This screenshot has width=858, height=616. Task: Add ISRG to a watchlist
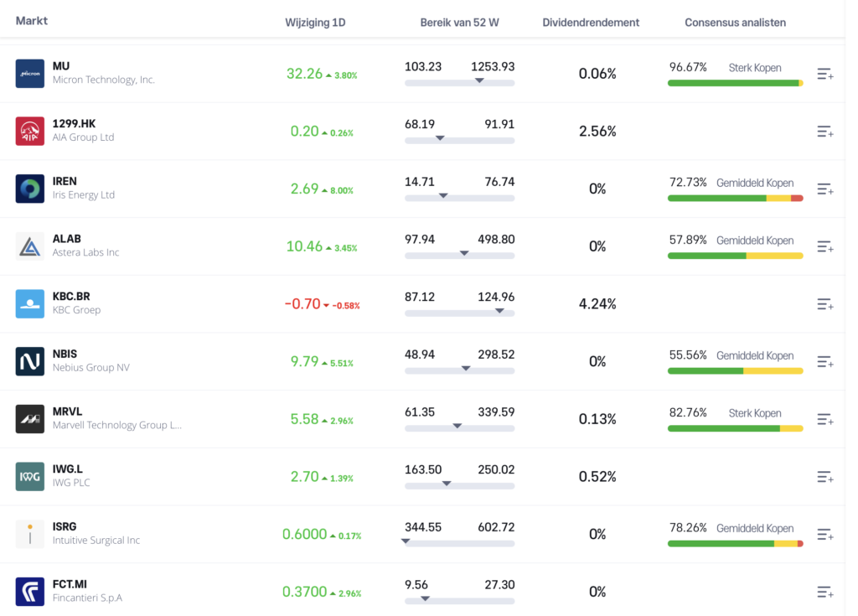coord(825,534)
